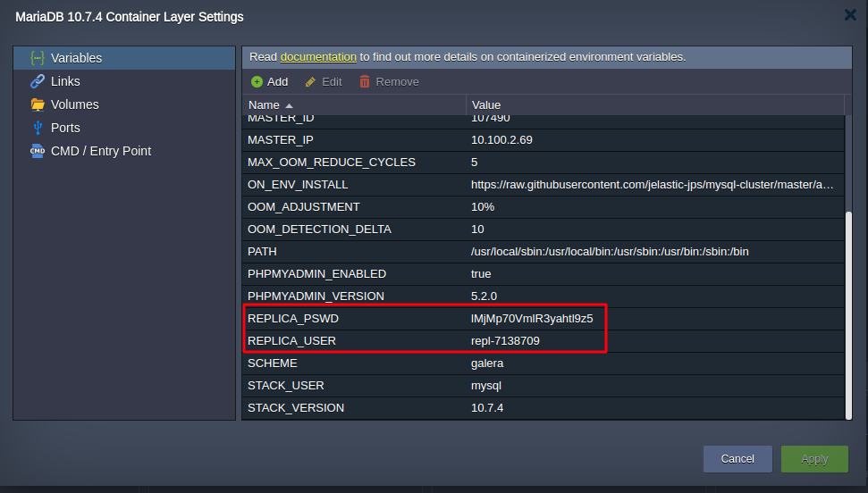
Task: Click the 10% value cell
Action: coord(483,207)
